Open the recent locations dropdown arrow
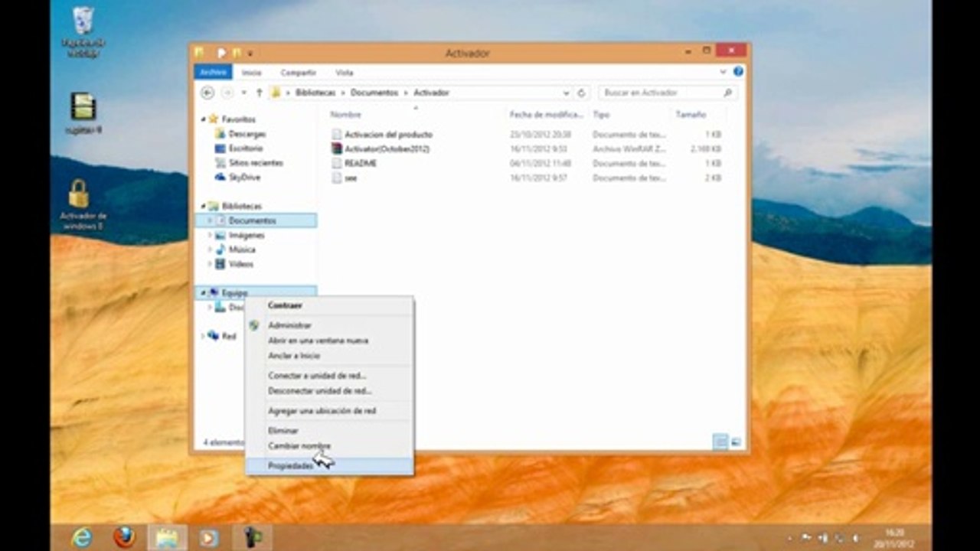The height and width of the screenshot is (551, 980). [244, 93]
